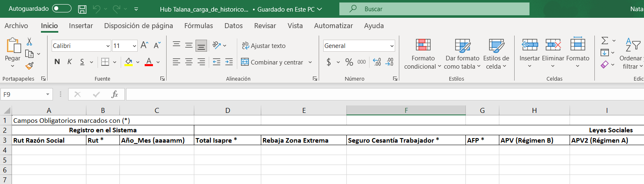Toggle the Autoguardado switch
This screenshot has width=644, height=184.
point(62,9)
